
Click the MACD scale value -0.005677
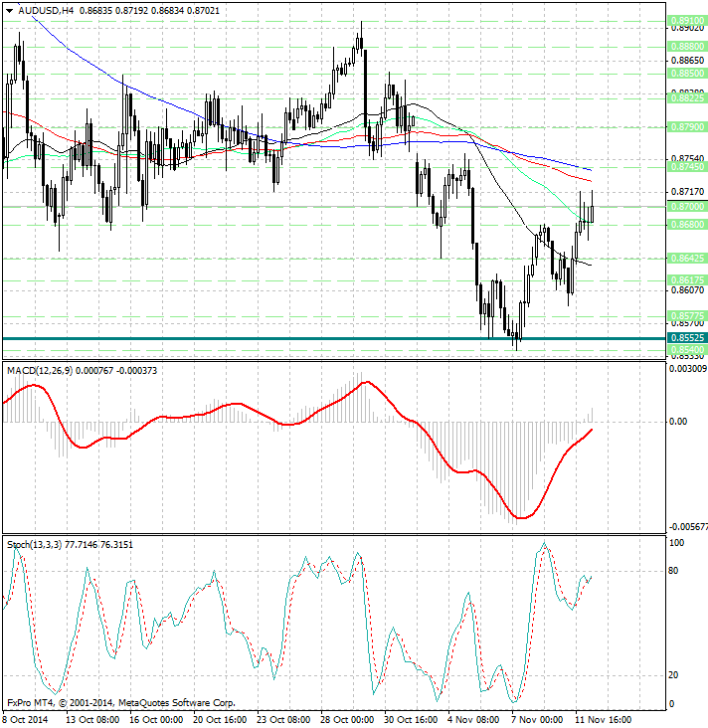tap(688, 527)
